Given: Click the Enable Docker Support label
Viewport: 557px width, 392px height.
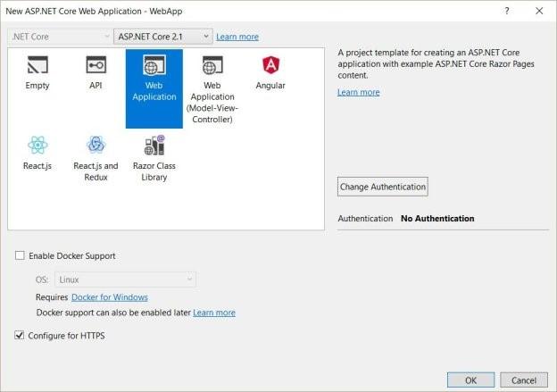Looking at the screenshot, I should (72, 256).
